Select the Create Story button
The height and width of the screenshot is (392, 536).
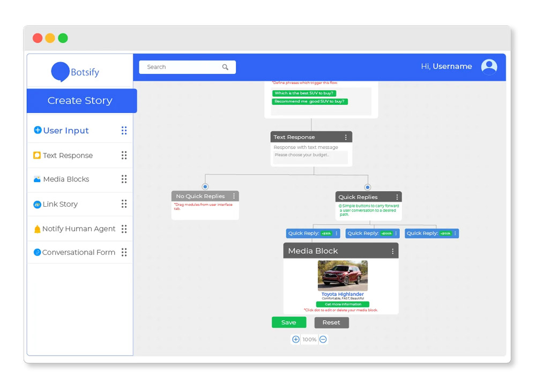(80, 101)
